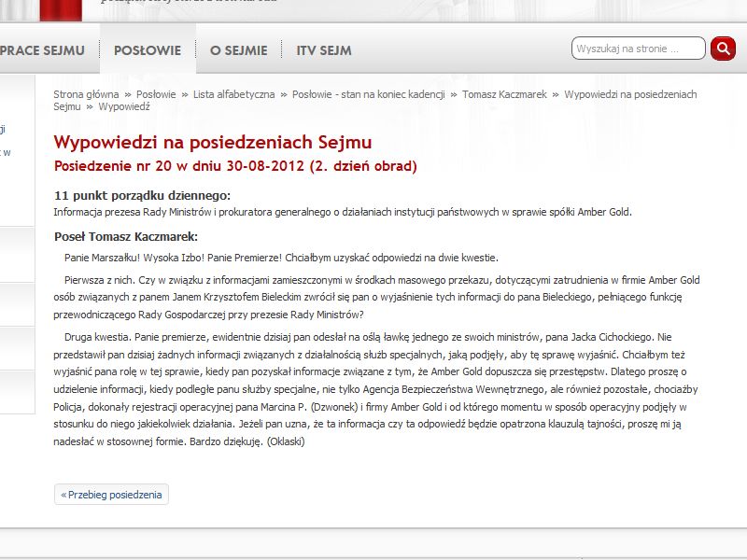
Task: Open the POSŁOWIE menu tab
Action: coord(148,50)
